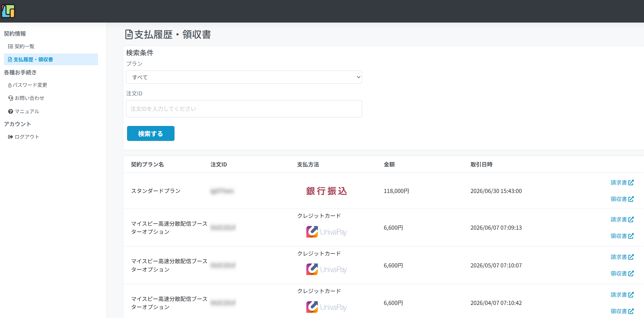
Task: Click the UnivaPay logo in the 2026/04/07 row
Action: click(x=326, y=307)
